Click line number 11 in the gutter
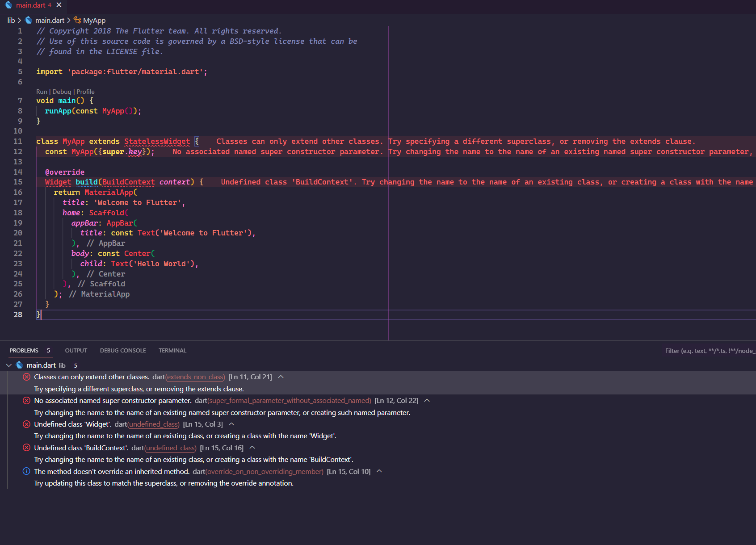Image resolution: width=756 pixels, height=545 pixels. 17,142
